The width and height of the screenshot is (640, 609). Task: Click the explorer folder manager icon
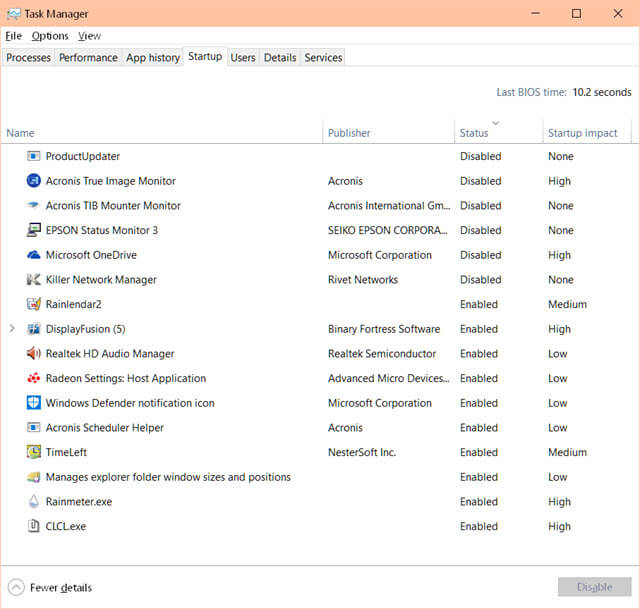pyautogui.click(x=33, y=477)
